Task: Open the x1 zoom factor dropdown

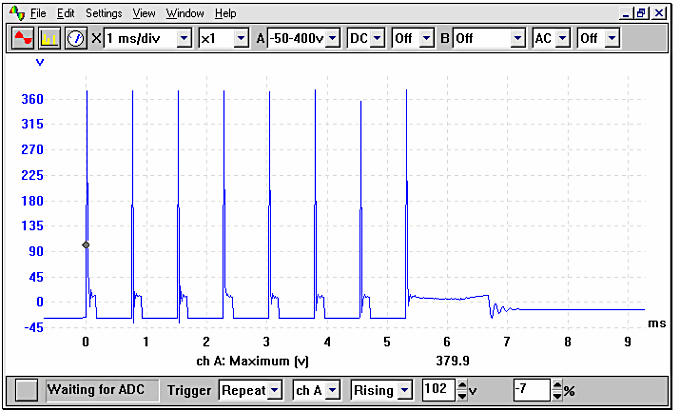Action: [x=241, y=38]
